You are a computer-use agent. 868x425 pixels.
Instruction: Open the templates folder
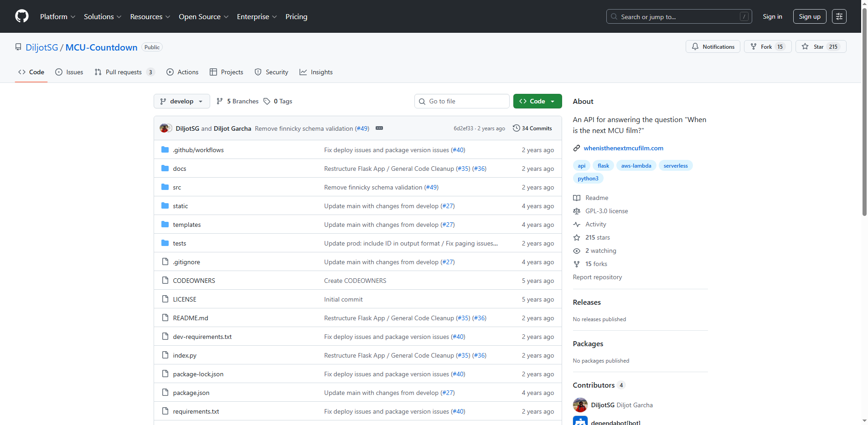point(187,225)
